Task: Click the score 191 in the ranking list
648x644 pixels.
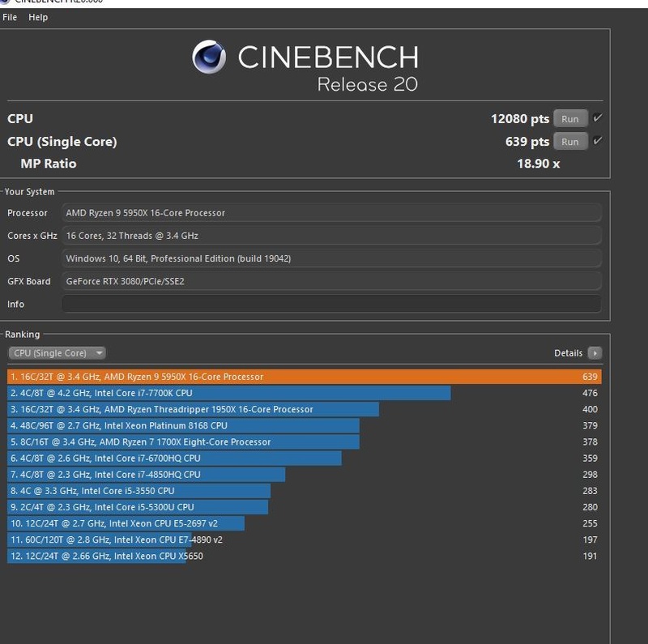Action: [x=590, y=556]
